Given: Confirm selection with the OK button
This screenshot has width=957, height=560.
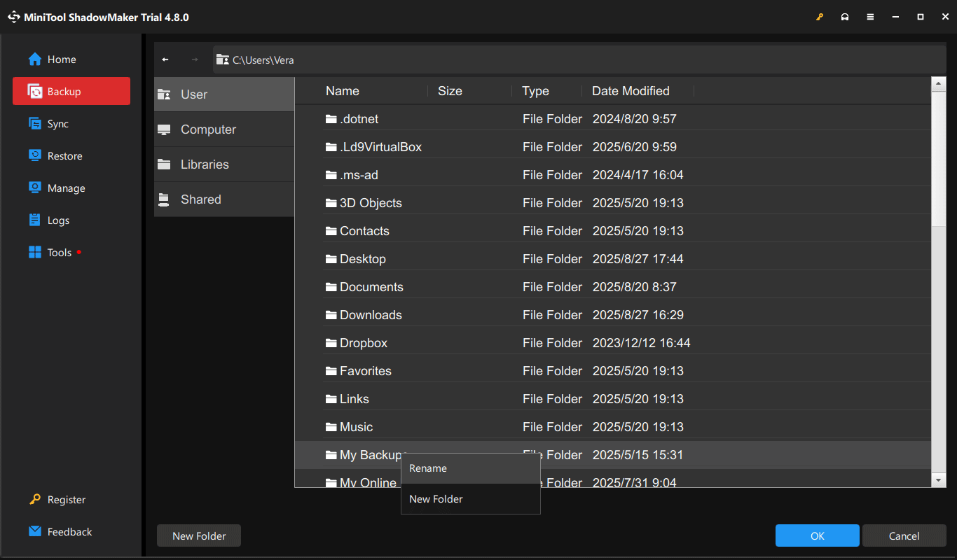Looking at the screenshot, I should tap(817, 535).
